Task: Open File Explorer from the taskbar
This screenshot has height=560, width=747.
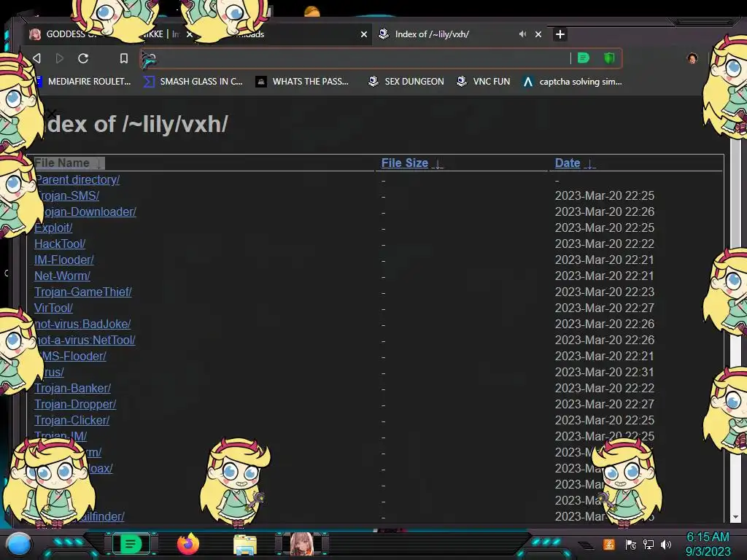Action: pyautogui.click(x=245, y=545)
